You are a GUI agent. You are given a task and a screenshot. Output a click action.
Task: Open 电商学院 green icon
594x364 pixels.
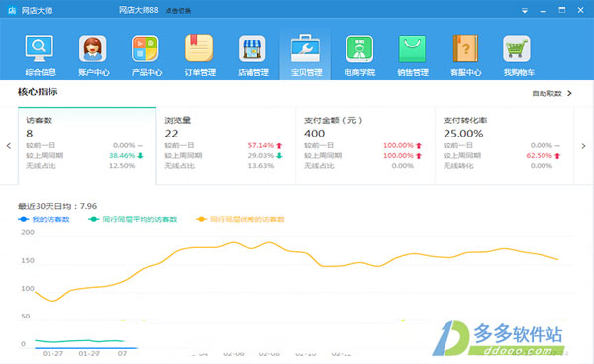359,48
